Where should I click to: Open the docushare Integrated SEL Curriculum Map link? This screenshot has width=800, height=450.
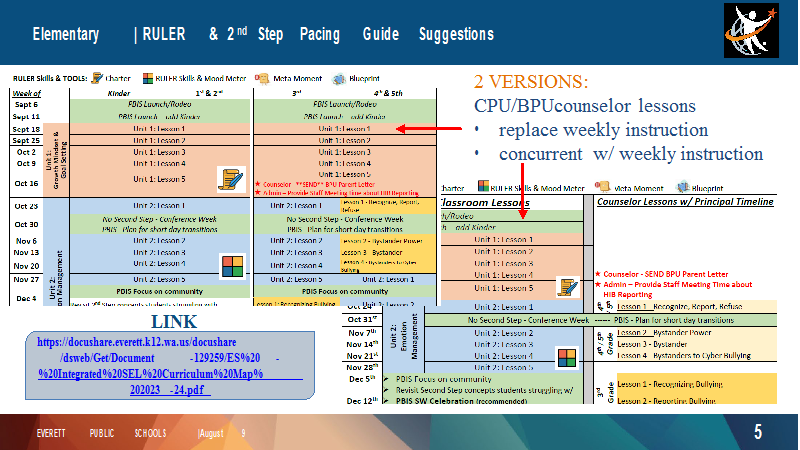(x=169, y=366)
